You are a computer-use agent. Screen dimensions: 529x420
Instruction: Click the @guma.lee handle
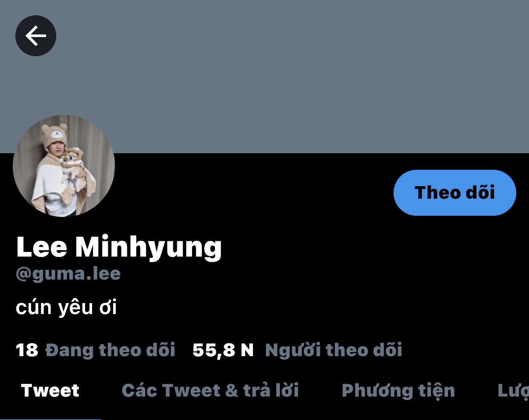pyautogui.click(x=68, y=274)
